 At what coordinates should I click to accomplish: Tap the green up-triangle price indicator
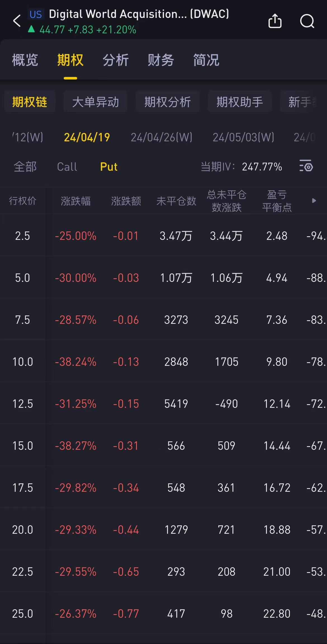click(x=31, y=29)
